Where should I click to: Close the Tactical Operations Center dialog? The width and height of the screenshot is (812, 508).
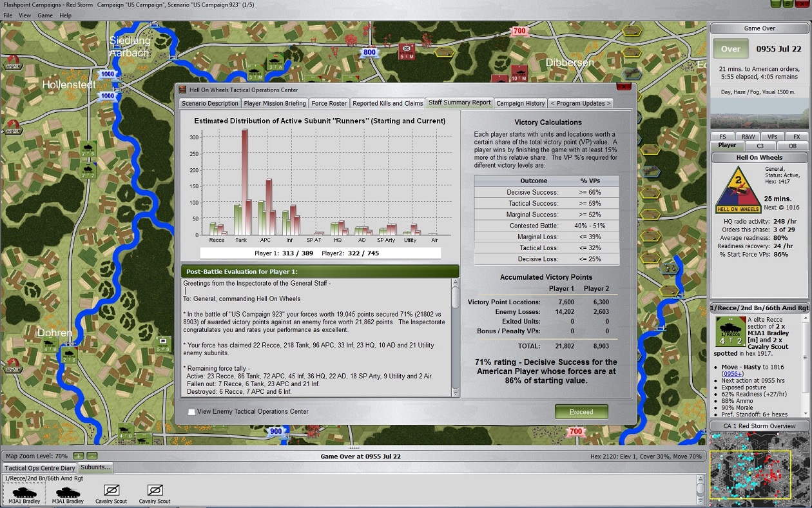[623, 86]
